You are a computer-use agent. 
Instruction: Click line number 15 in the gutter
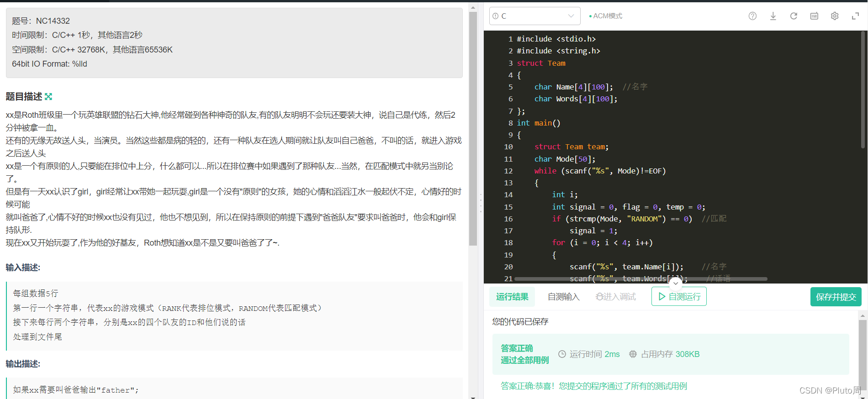[x=508, y=207]
